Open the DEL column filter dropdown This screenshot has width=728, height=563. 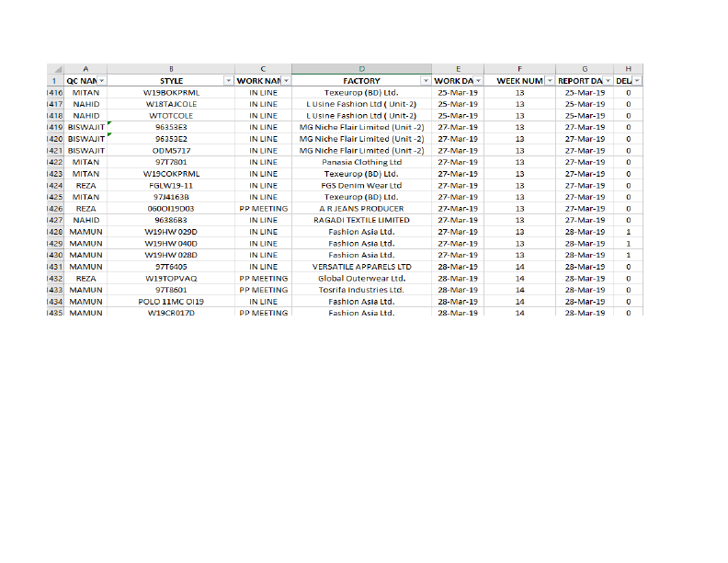pyautogui.click(x=637, y=81)
